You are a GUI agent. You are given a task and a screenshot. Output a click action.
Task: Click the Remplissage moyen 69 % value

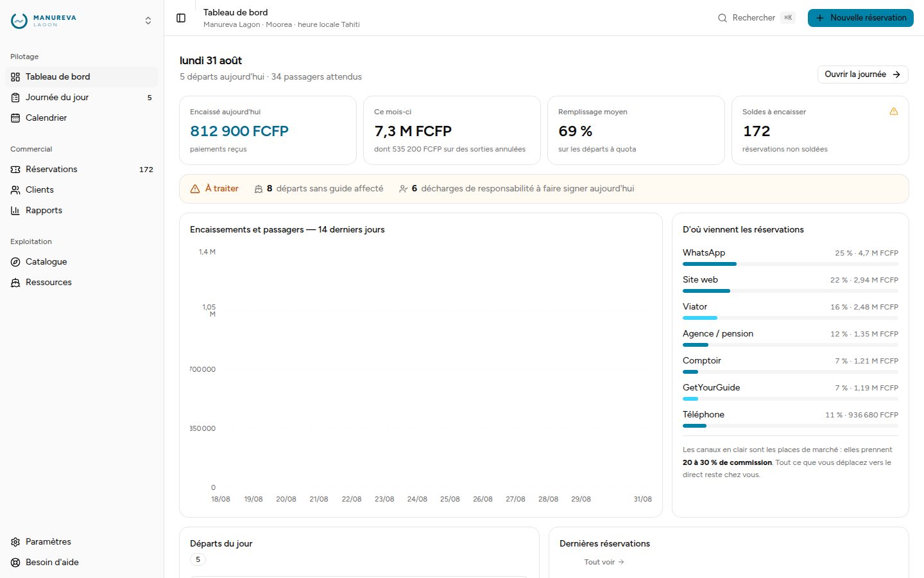click(x=576, y=131)
